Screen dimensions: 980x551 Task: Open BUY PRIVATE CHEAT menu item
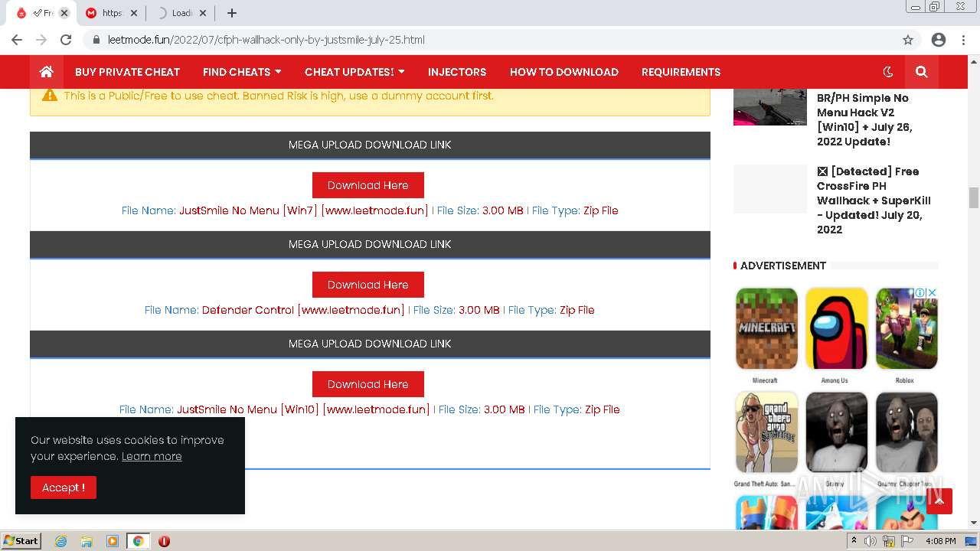coord(127,72)
